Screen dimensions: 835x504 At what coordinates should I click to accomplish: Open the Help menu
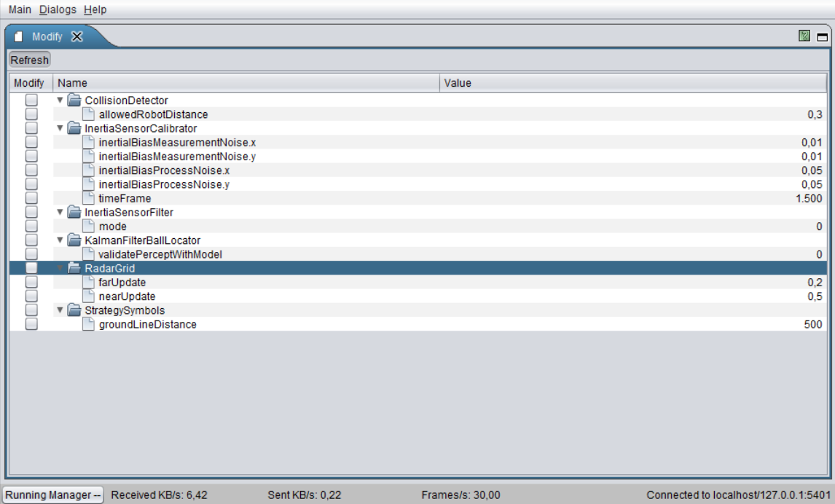point(95,9)
